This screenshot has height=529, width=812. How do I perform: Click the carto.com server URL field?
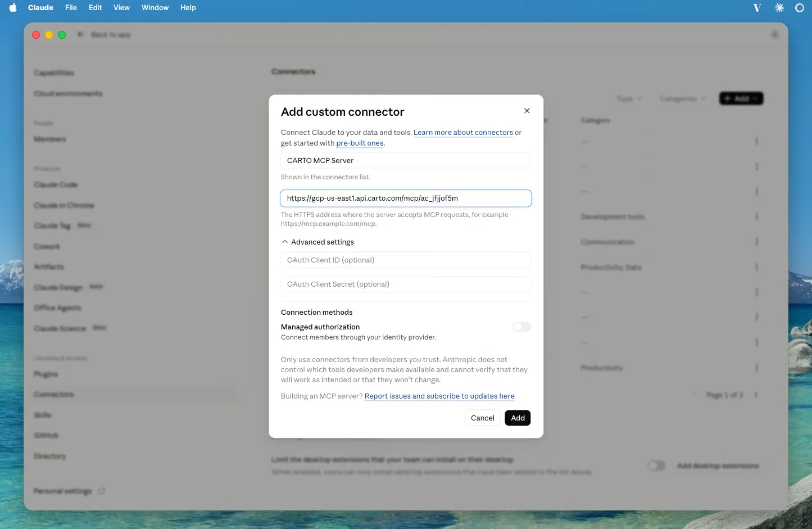tap(406, 198)
